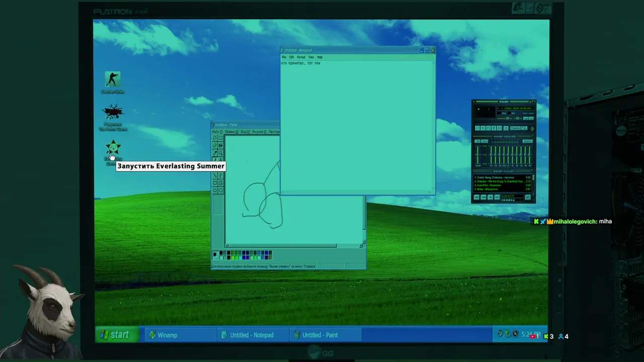
Task: Click Winamp's Eject open-file button
Action: pyautogui.click(x=506, y=128)
